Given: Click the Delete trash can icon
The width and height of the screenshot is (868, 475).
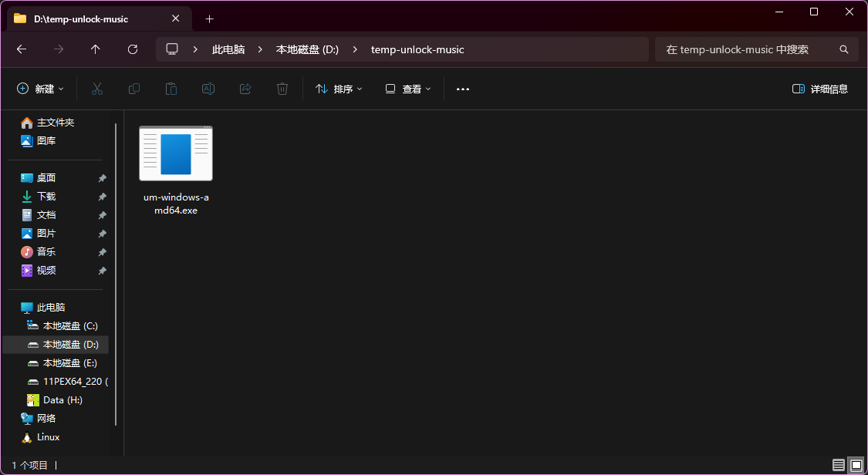Looking at the screenshot, I should pyautogui.click(x=282, y=89).
